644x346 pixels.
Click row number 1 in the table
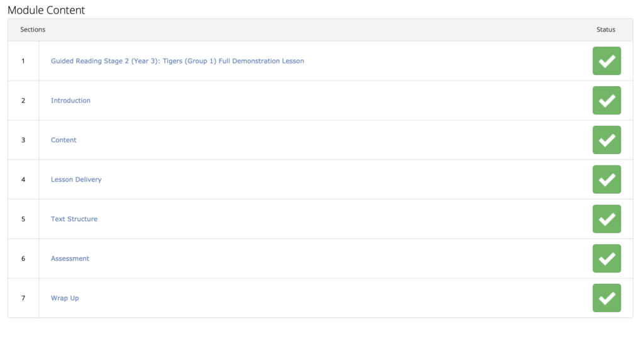pos(23,61)
